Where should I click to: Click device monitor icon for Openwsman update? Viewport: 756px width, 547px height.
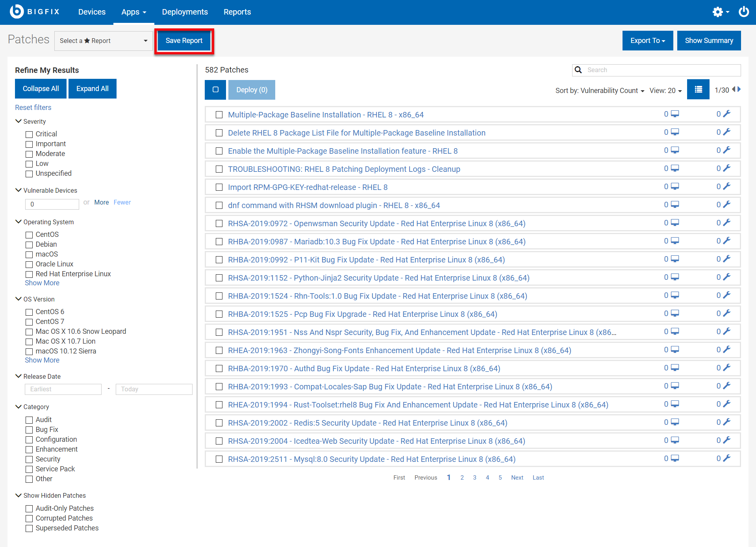(675, 223)
